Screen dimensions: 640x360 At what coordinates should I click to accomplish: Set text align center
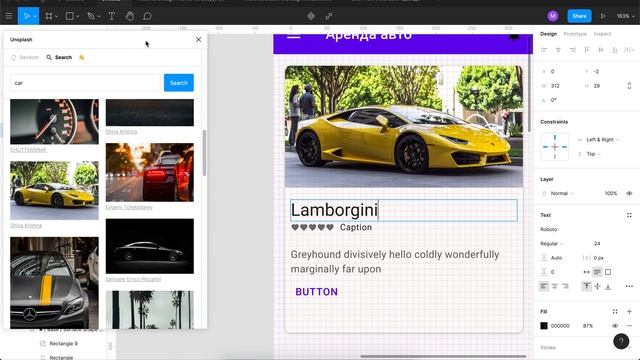click(554, 286)
